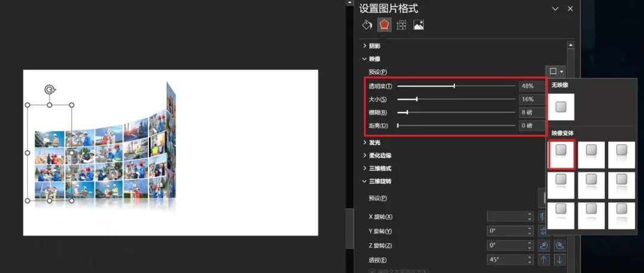Click the 三维旋转 预设 label
The image size is (644, 273).
pyautogui.click(x=378, y=198)
